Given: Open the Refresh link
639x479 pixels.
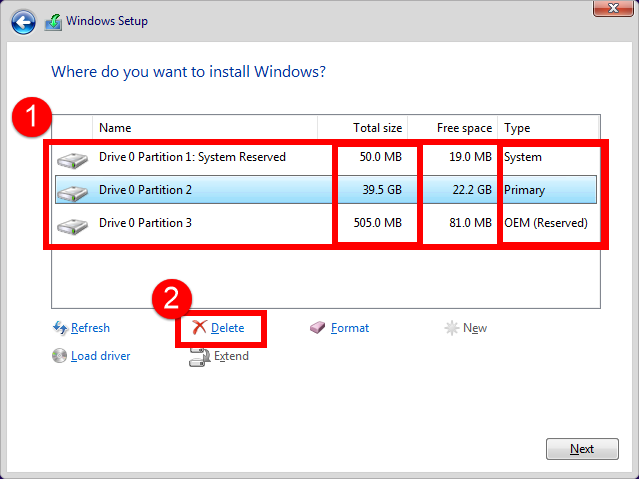Looking at the screenshot, I should [x=90, y=328].
